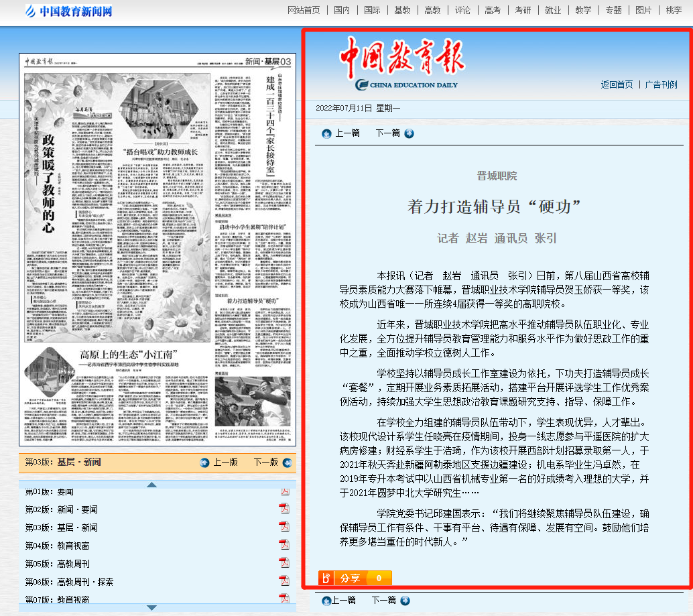Click the share count 0 badge
Image resolution: width=693 pixels, height=616 pixels.
coord(379,578)
